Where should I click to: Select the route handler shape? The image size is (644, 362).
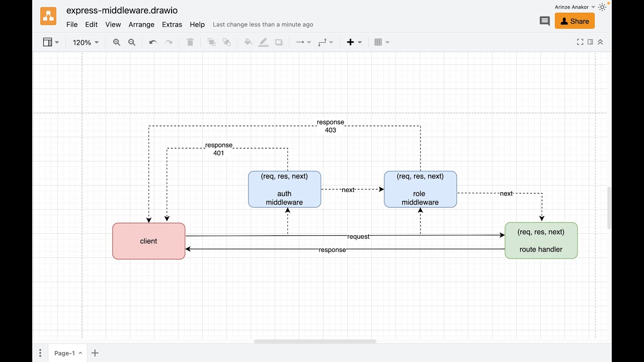point(541,240)
